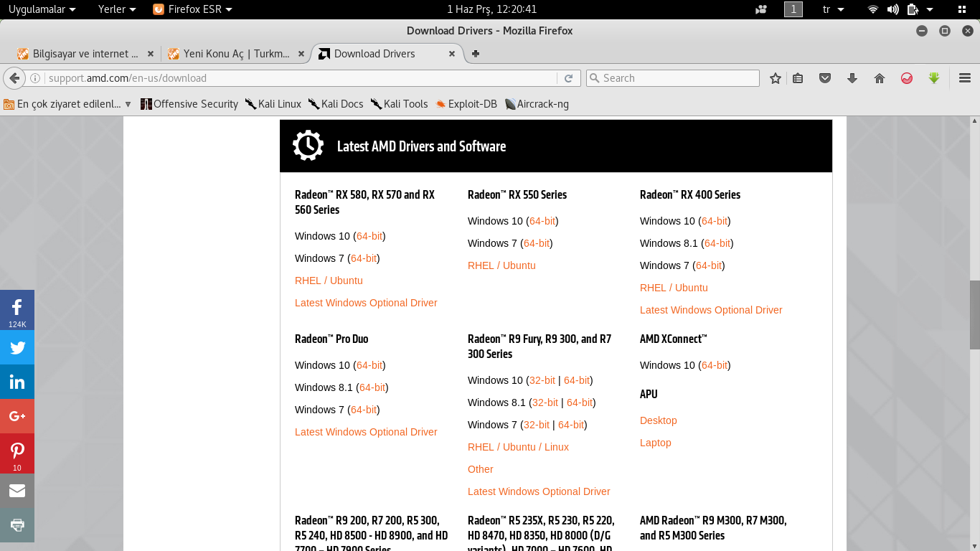Open APU Desktop link
The image size is (980, 551).
coord(659,420)
